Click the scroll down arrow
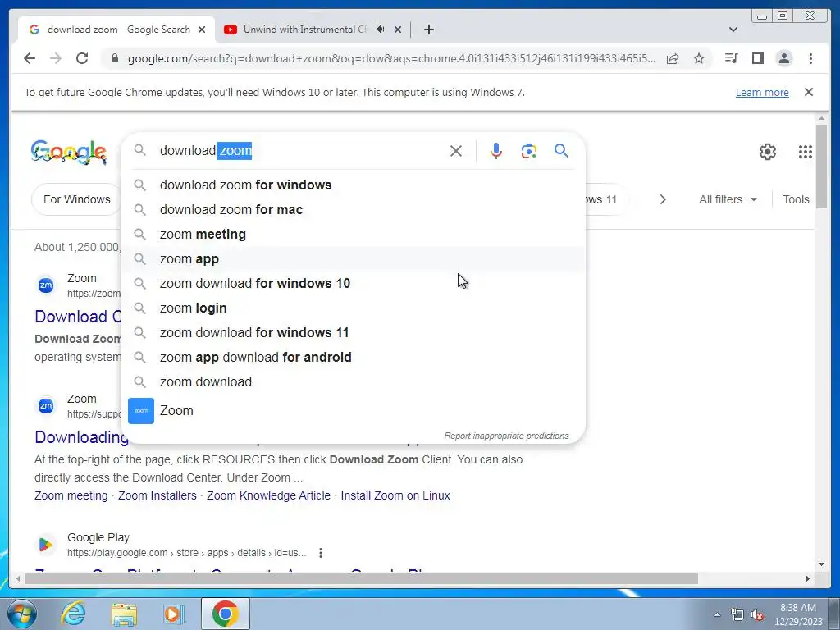The height and width of the screenshot is (630, 840). click(x=821, y=564)
